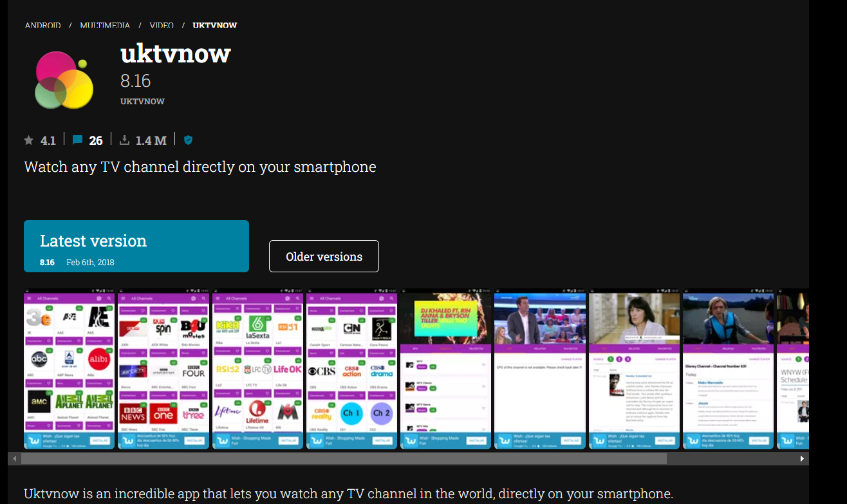Click the horizontal gallery scrollbar thumb
Image resolution: width=847 pixels, height=504 pixels.
pyautogui.click(x=344, y=458)
